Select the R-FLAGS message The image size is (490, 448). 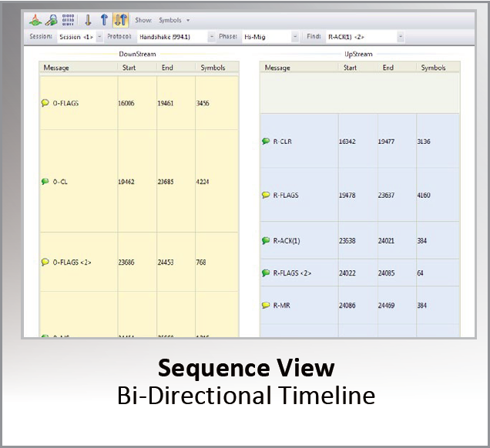pos(286,195)
